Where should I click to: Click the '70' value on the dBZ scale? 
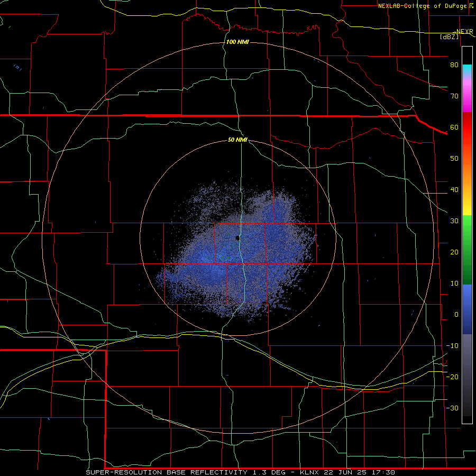(454, 96)
